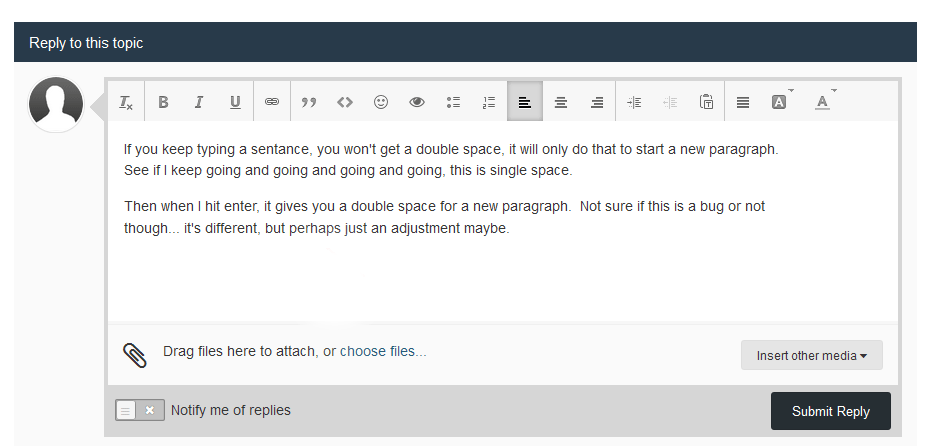Center align the text
Viewport: 930px width, 446px height.
pos(561,102)
